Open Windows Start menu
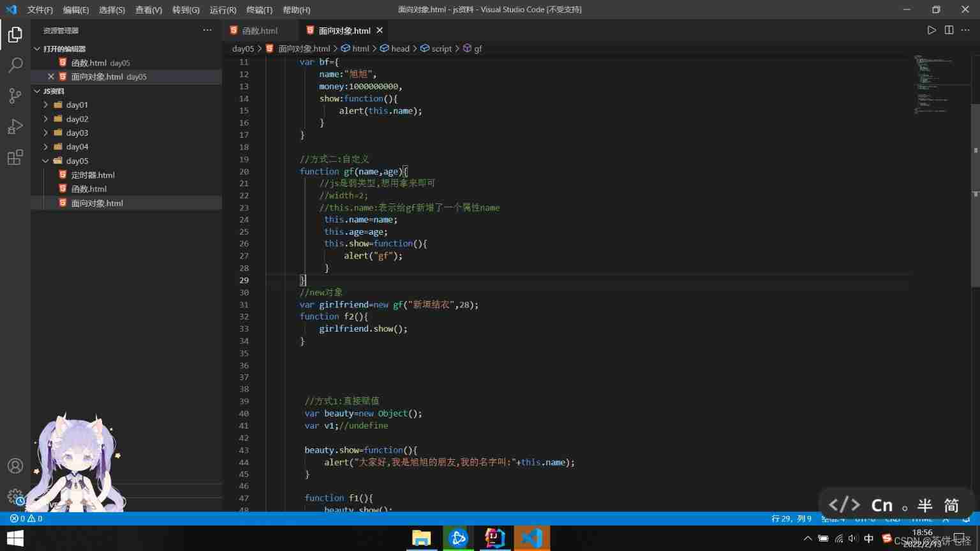The width and height of the screenshot is (980, 551). [15, 538]
